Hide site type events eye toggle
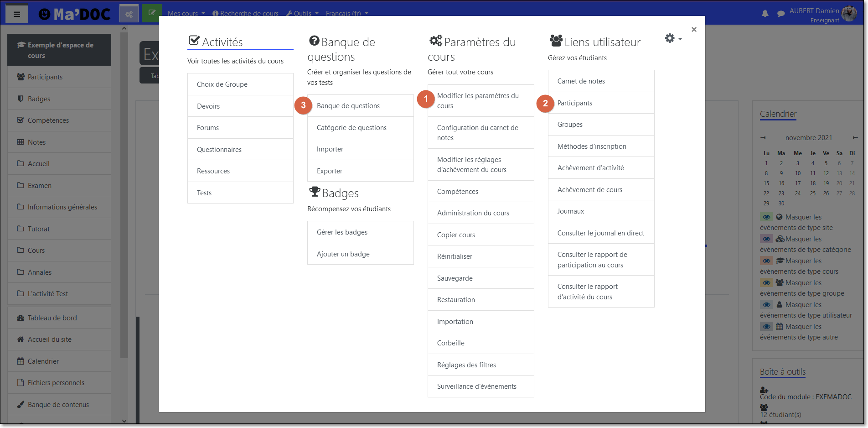 (766, 217)
